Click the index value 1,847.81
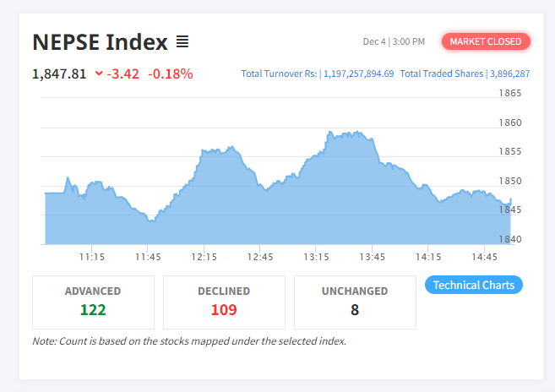The image size is (555, 392). (x=59, y=73)
